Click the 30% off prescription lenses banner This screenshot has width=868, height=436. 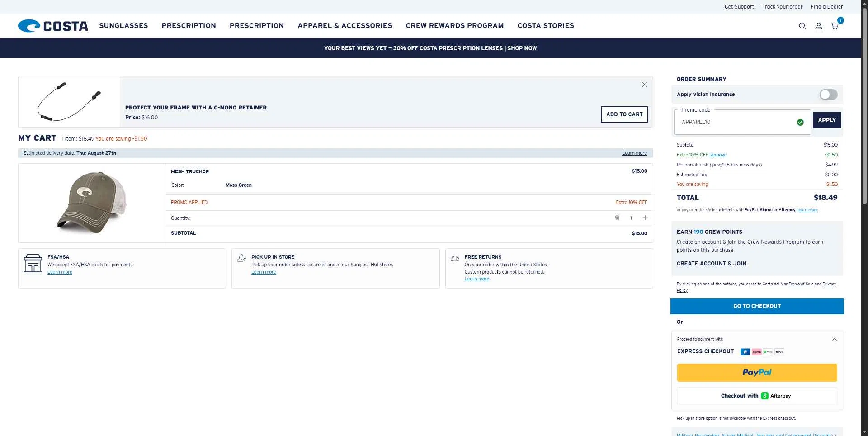pyautogui.click(x=430, y=48)
